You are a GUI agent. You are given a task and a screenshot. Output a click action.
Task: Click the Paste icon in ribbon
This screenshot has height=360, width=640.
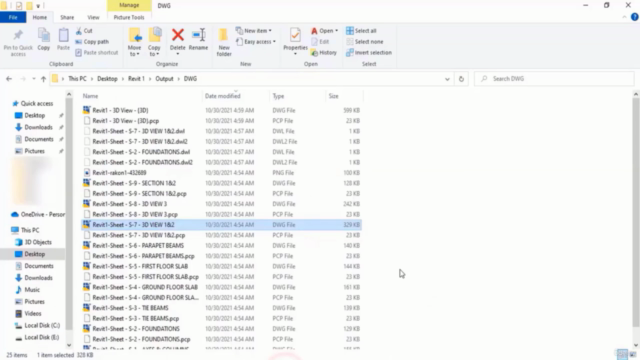[63, 36]
